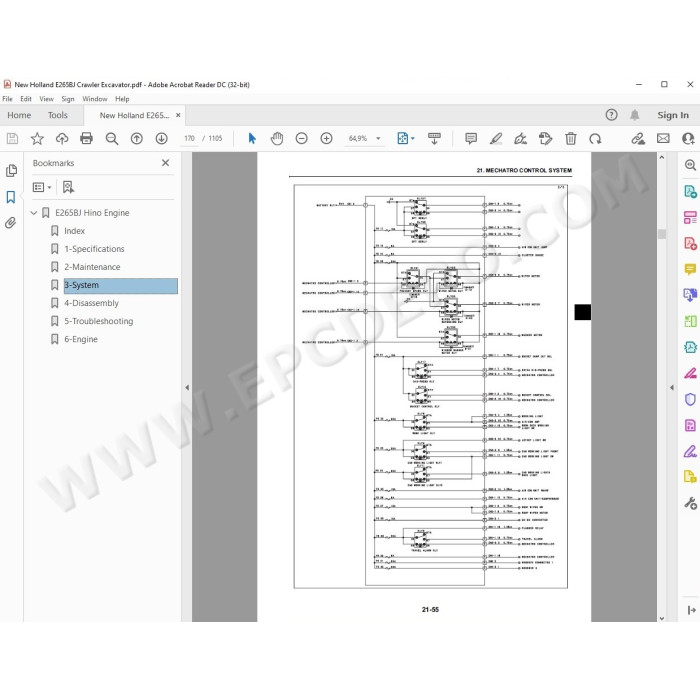The width and height of the screenshot is (700, 700).
Task: Open the Index bookmark
Action: [x=74, y=231]
